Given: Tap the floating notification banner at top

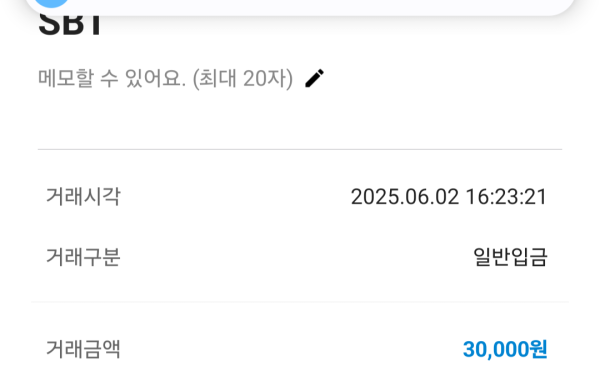Looking at the screenshot, I should coord(300,7).
